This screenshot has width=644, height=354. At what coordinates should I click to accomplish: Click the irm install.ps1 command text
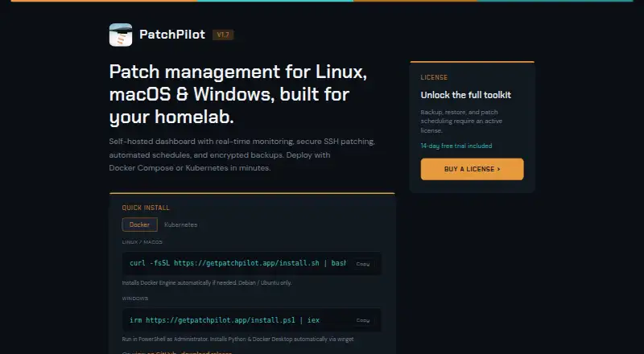pos(225,320)
